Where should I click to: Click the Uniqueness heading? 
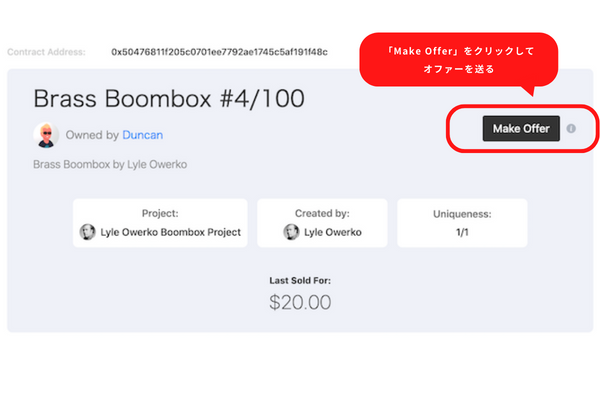[x=461, y=213]
